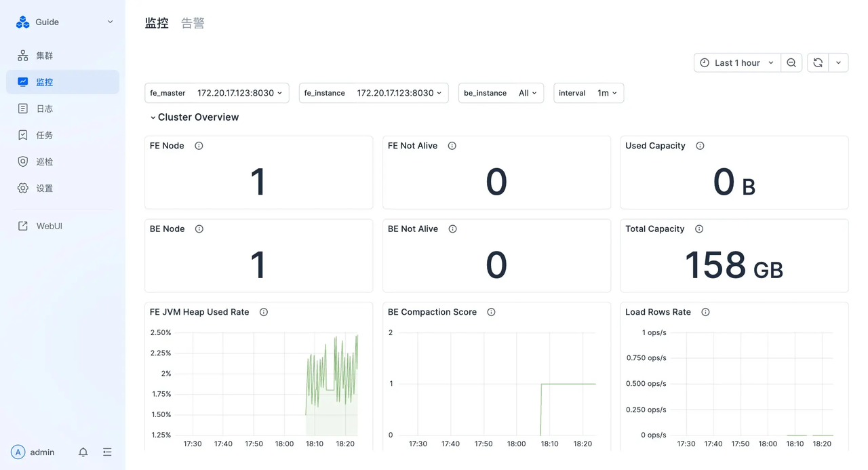Expand the Guide cluster switcher chevron

(110, 22)
